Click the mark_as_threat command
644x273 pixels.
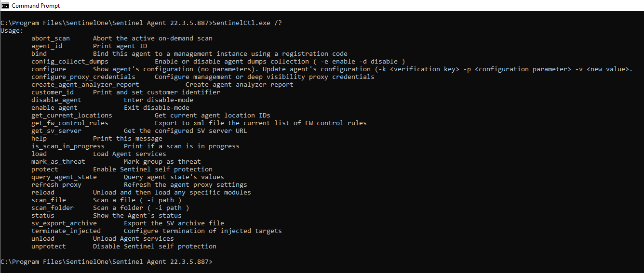(58, 162)
